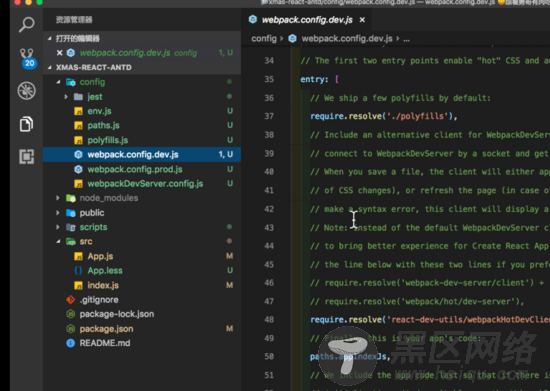Click line number 42 in gutter
Image resolution: width=550 pixels, height=391 pixels.
(x=269, y=209)
